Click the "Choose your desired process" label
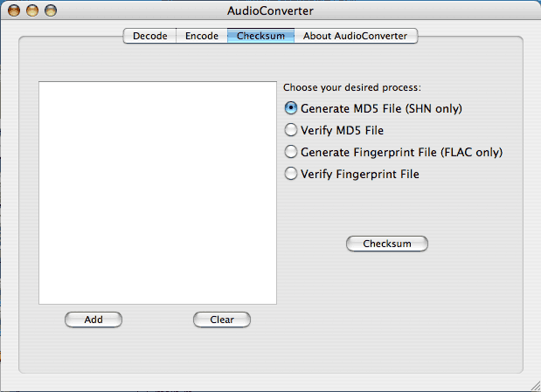Viewport: 541px width, 392px height. pyautogui.click(x=351, y=87)
